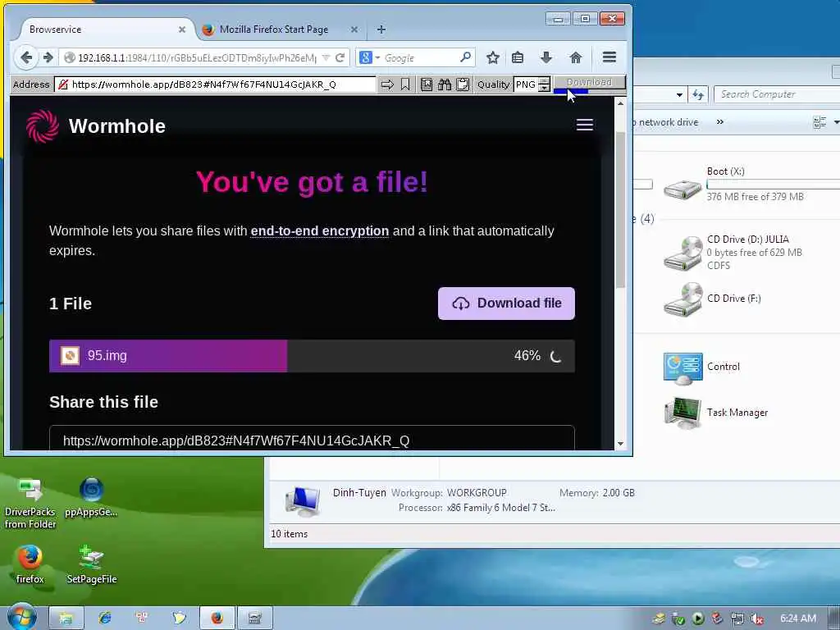Select the Boot (X:) drive
This screenshot has height=630, width=840.
click(682, 189)
